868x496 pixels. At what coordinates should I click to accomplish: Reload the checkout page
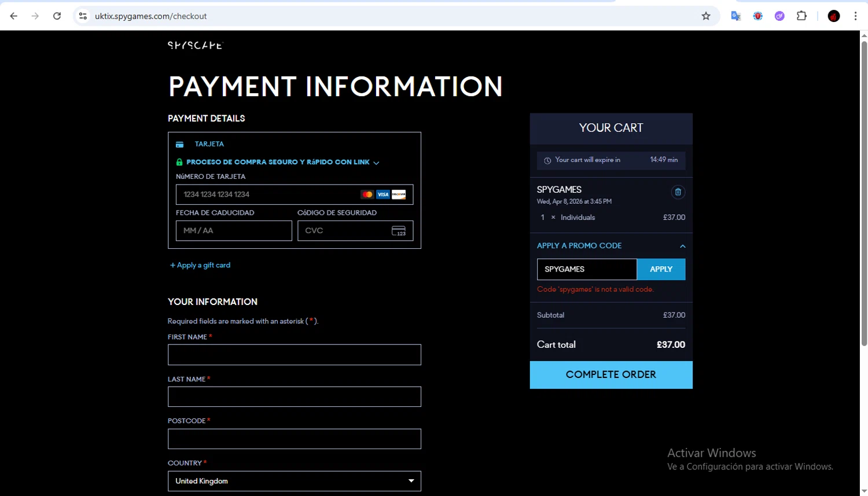click(x=57, y=16)
